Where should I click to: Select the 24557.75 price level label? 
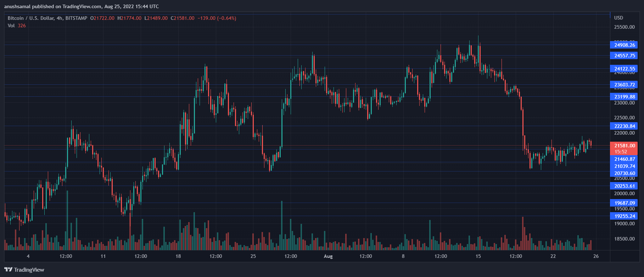(625, 56)
